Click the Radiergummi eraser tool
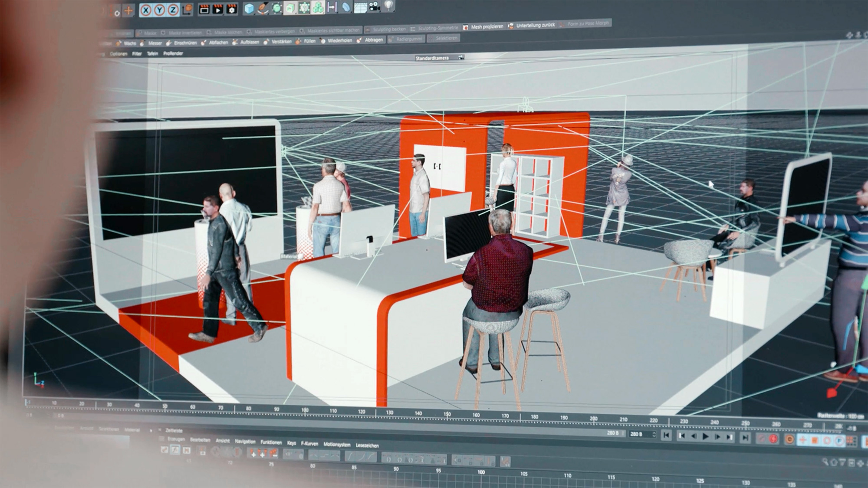This screenshot has width=868, height=488. [x=405, y=39]
